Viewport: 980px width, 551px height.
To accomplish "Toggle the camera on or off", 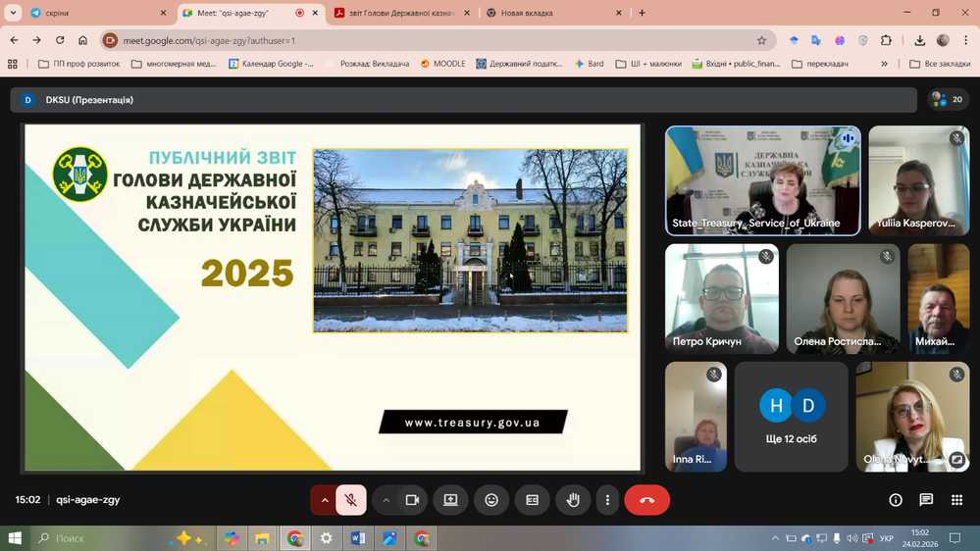I will coord(412,500).
